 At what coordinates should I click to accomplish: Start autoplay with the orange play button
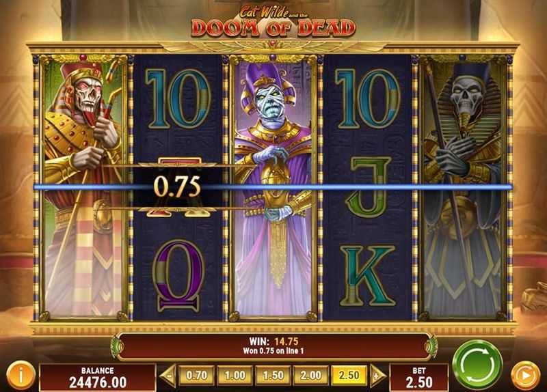525,376
